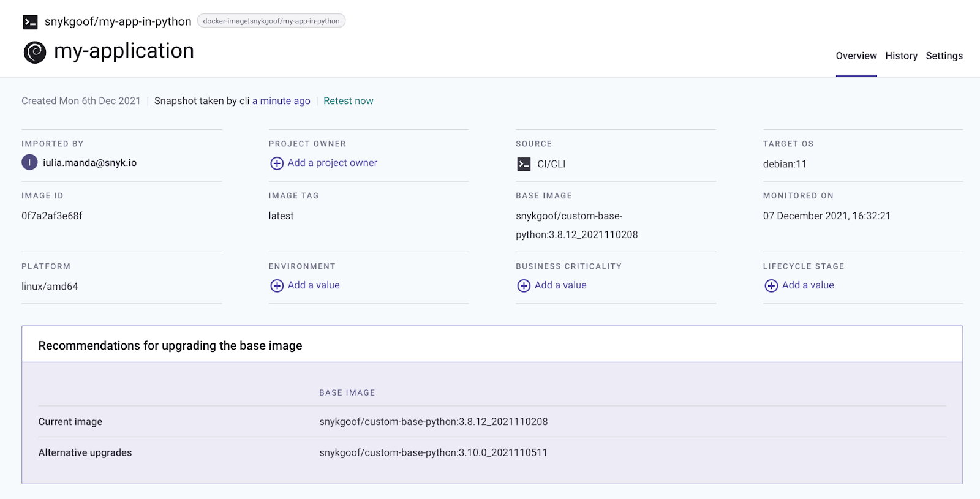
Task: Click the plus icon under Lifecycle Stage
Action: 771,286
